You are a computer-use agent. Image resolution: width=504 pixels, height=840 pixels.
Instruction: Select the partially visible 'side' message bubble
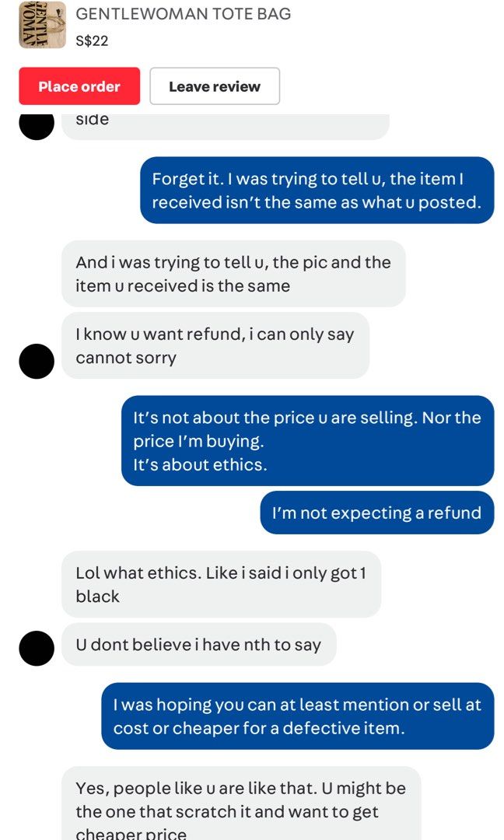click(x=226, y=127)
